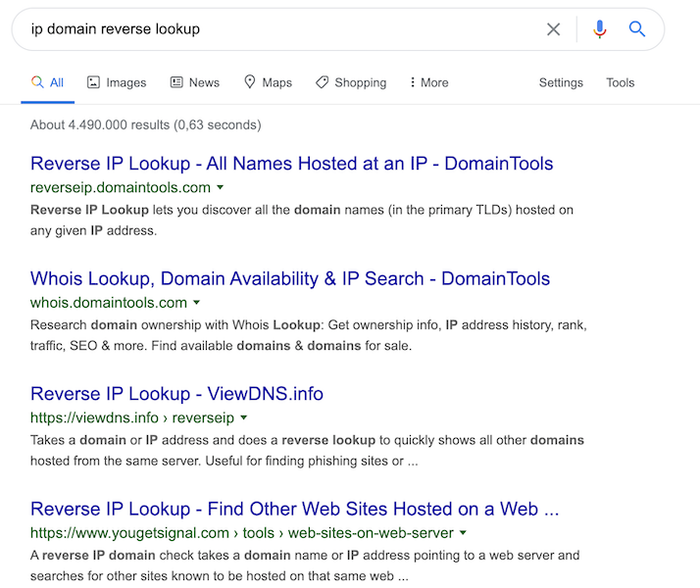This screenshot has height=588, width=700.
Task: Expand dropdown arrow beside reverseip.domaintools.com
Action: pyautogui.click(x=221, y=187)
